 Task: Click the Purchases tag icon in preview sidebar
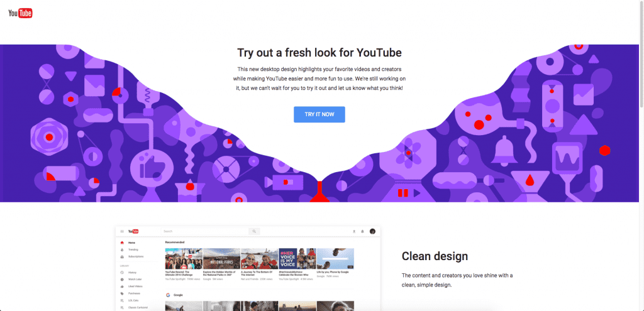122,293
